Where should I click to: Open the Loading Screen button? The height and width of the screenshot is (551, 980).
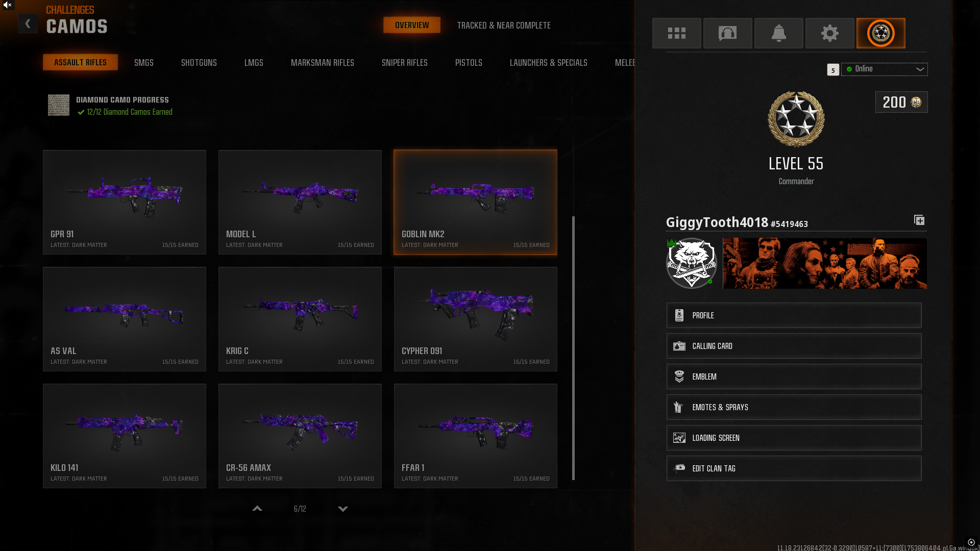(x=794, y=438)
